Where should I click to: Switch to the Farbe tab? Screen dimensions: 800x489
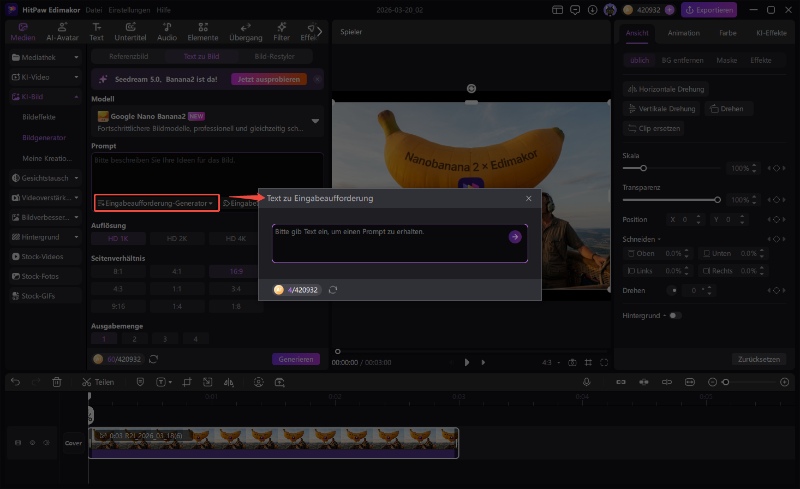(x=728, y=33)
